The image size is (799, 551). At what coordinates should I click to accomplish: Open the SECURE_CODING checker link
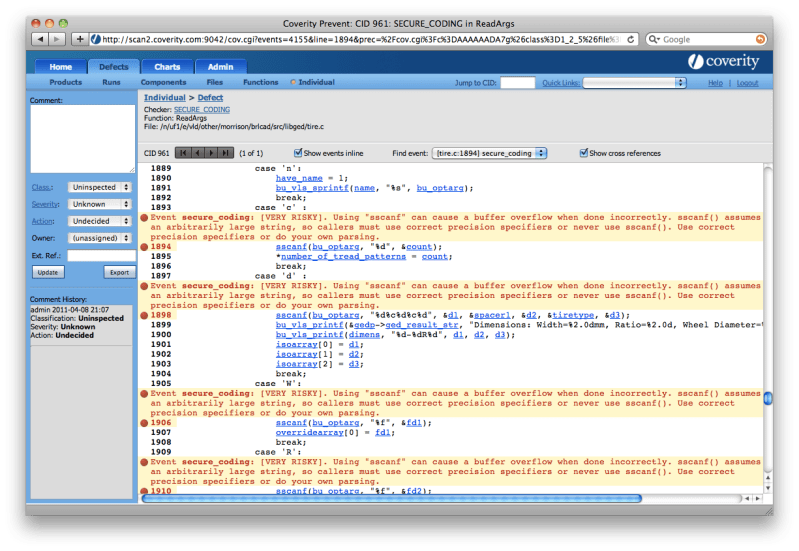pos(202,110)
